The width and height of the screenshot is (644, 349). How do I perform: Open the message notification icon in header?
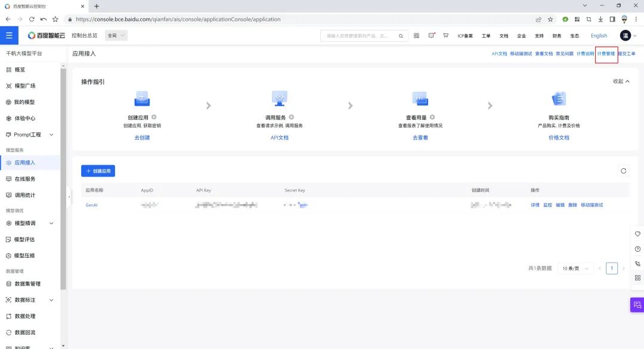(431, 36)
